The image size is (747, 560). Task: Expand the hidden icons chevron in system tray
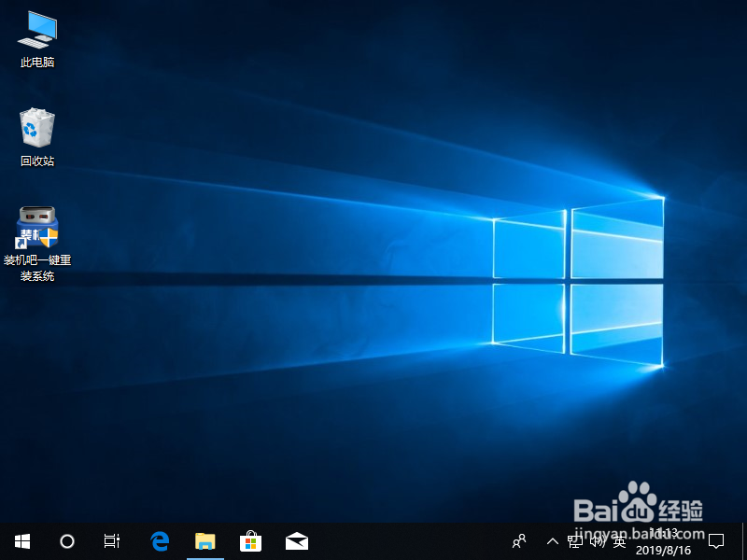[x=553, y=541]
